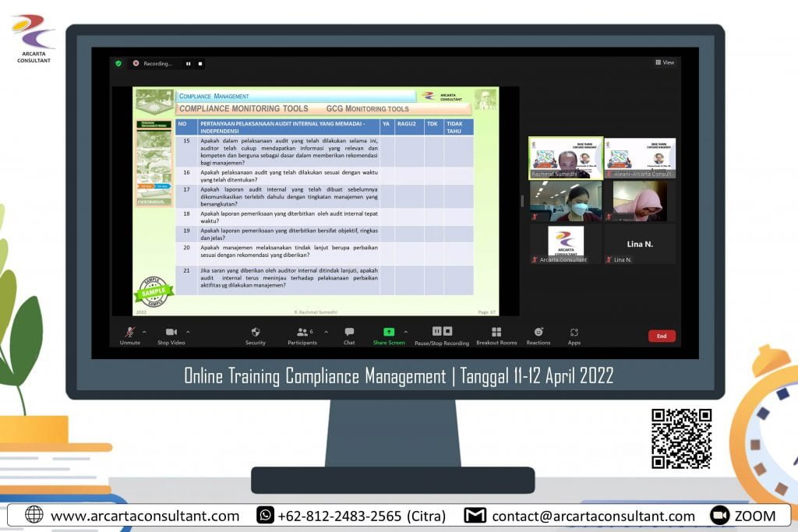Click the green encryption shield icon
The image size is (798, 532).
coord(118,63)
